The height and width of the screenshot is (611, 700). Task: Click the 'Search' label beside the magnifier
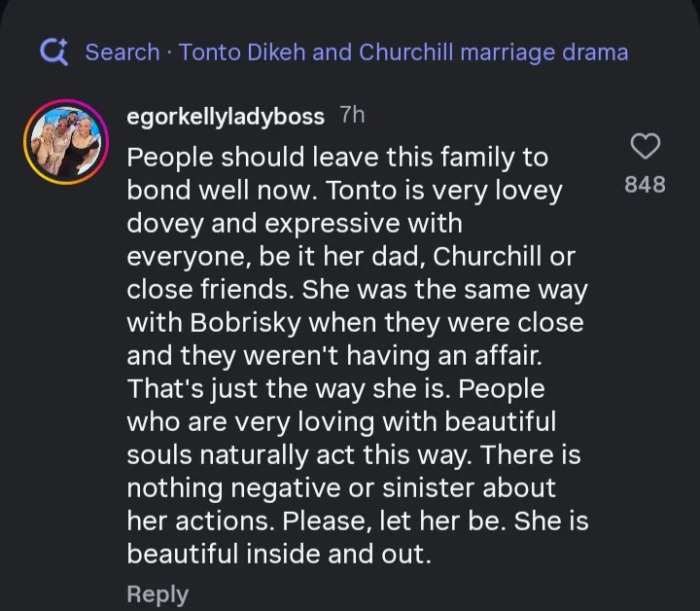click(122, 52)
